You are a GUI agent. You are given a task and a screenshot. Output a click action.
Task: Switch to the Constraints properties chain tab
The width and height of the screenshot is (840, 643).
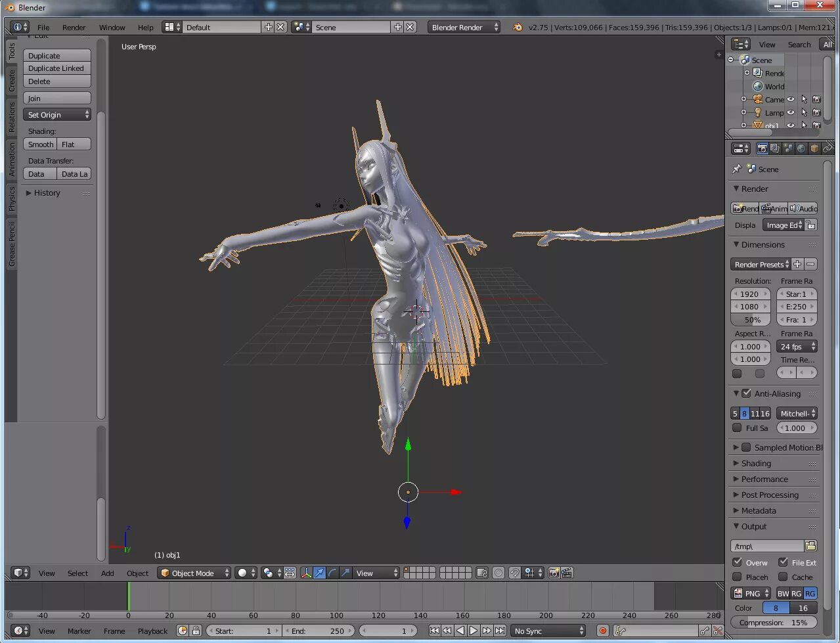tap(827, 148)
